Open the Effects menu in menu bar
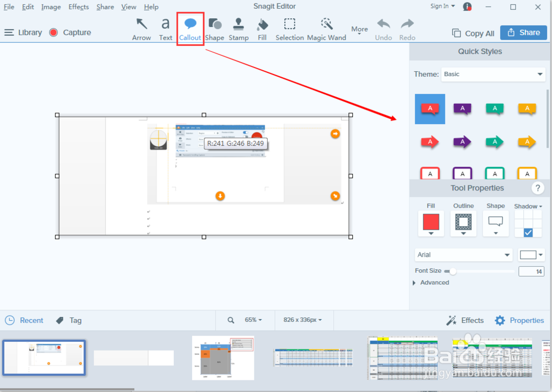 pos(78,7)
